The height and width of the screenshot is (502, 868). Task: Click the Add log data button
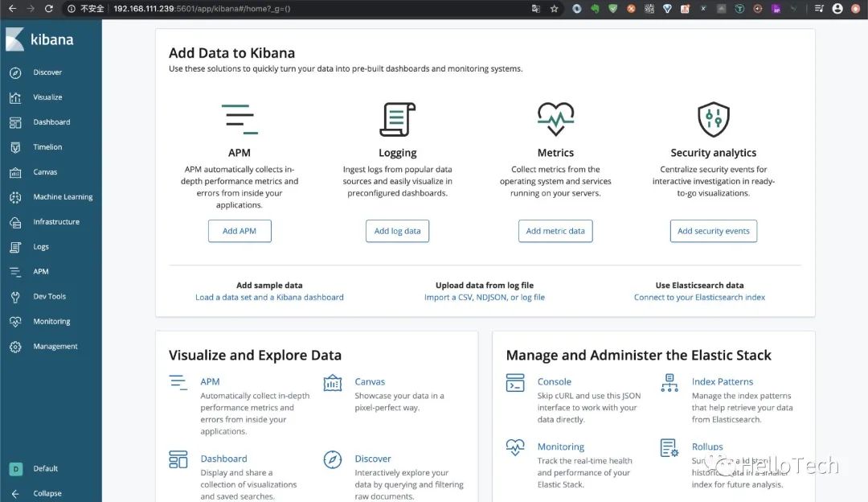[398, 231]
